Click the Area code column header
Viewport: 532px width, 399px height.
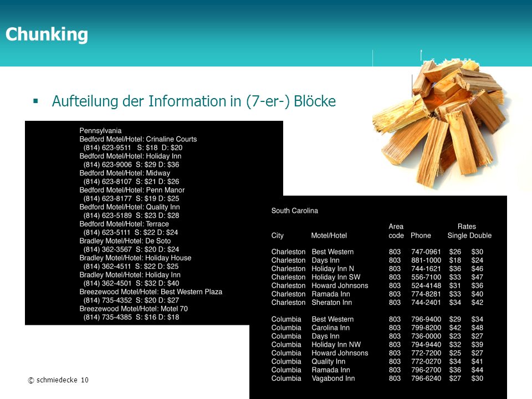(396, 231)
